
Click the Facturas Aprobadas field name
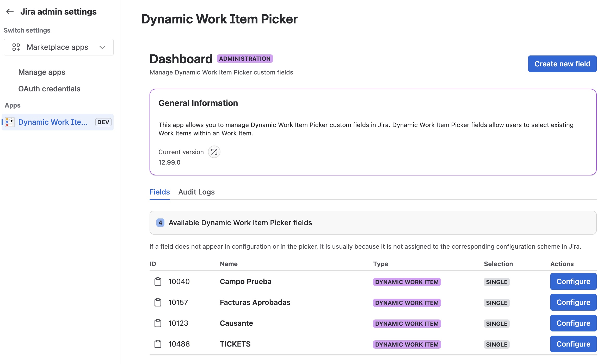pos(255,302)
